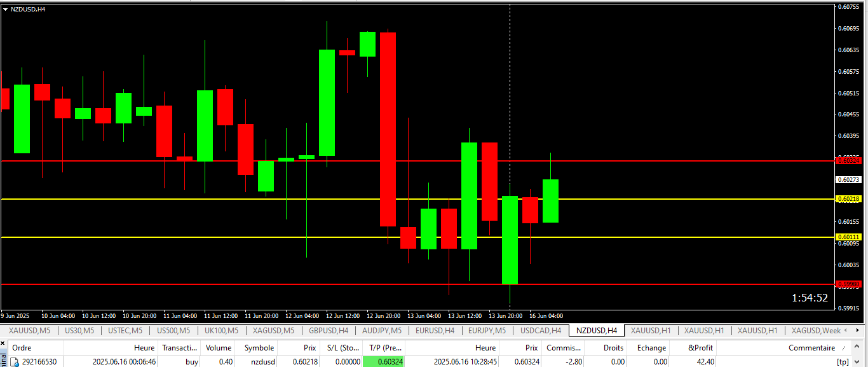
Task: Sort history by the Ordre column header
Action: click(x=35, y=348)
